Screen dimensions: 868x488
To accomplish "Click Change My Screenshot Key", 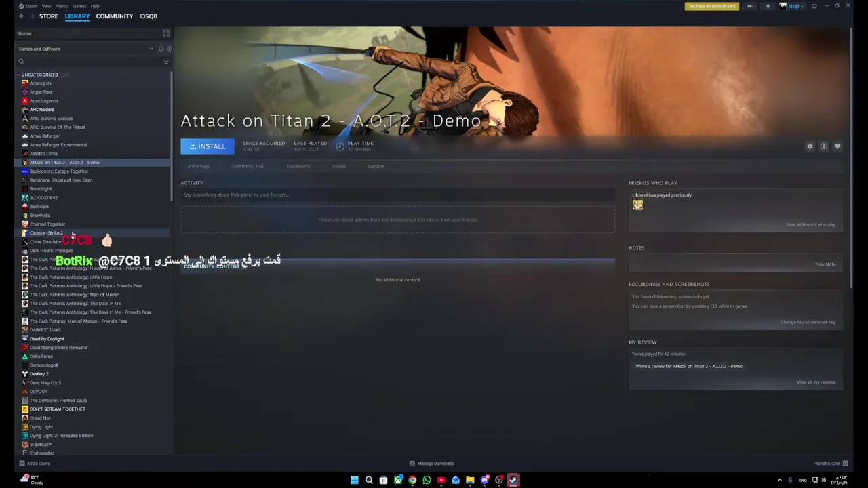I will pos(808,322).
